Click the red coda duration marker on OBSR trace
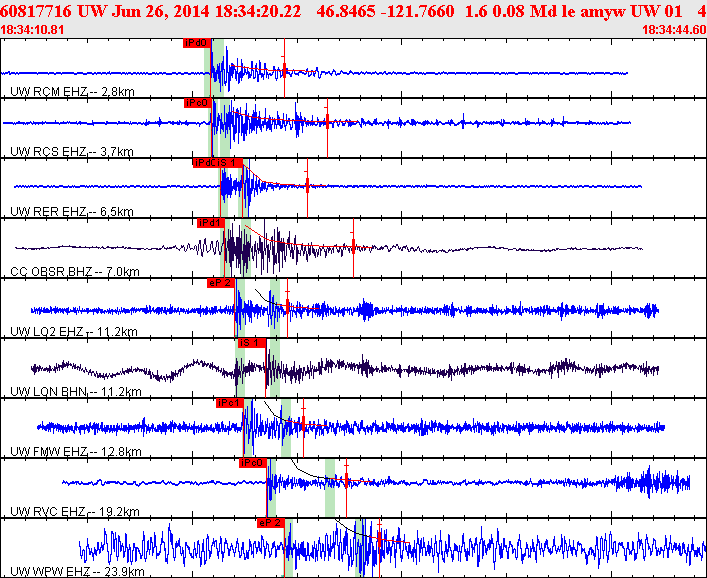707x578 pixels. [x=354, y=248]
